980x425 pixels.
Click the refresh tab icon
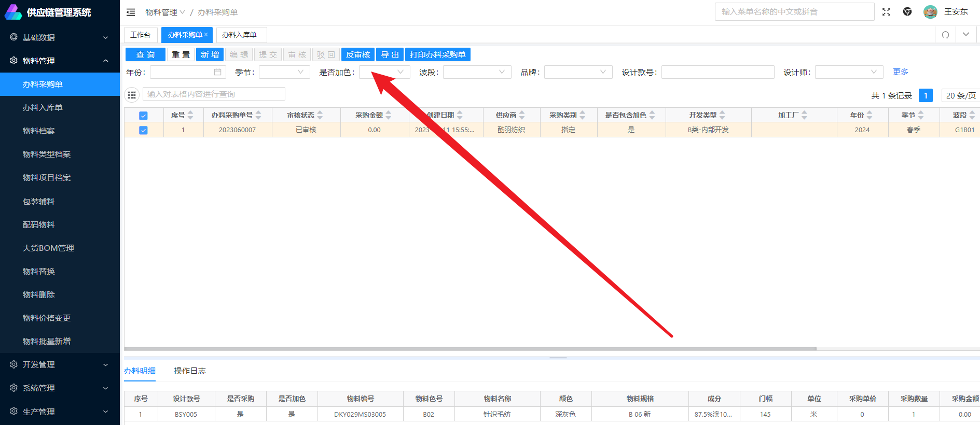click(945, 35)
